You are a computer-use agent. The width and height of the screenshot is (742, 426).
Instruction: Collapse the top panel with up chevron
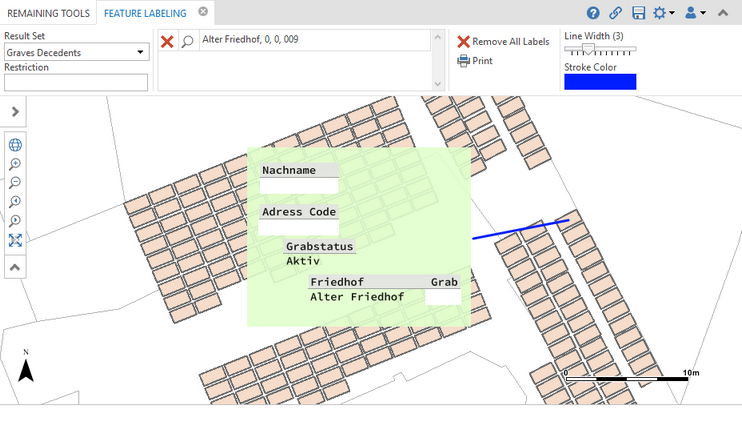[723, 13]
